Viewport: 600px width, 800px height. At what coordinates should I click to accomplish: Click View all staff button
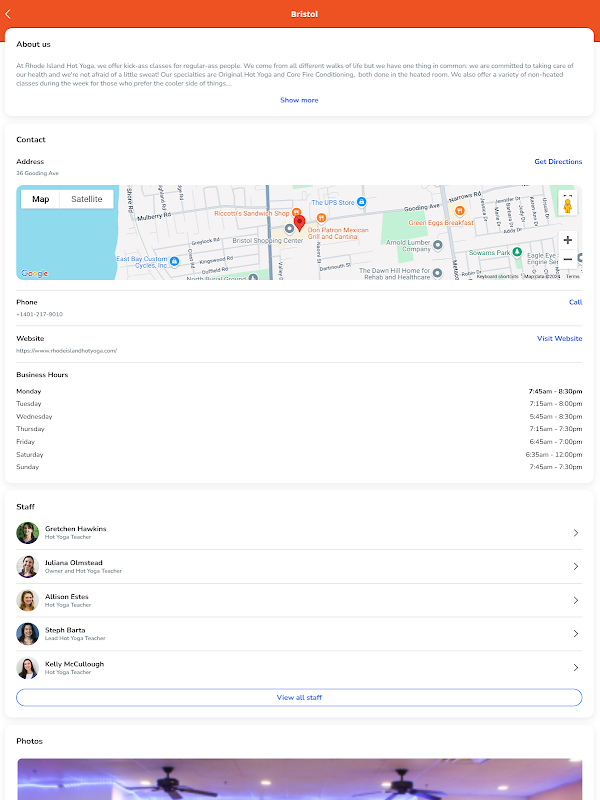click(299, 697)
